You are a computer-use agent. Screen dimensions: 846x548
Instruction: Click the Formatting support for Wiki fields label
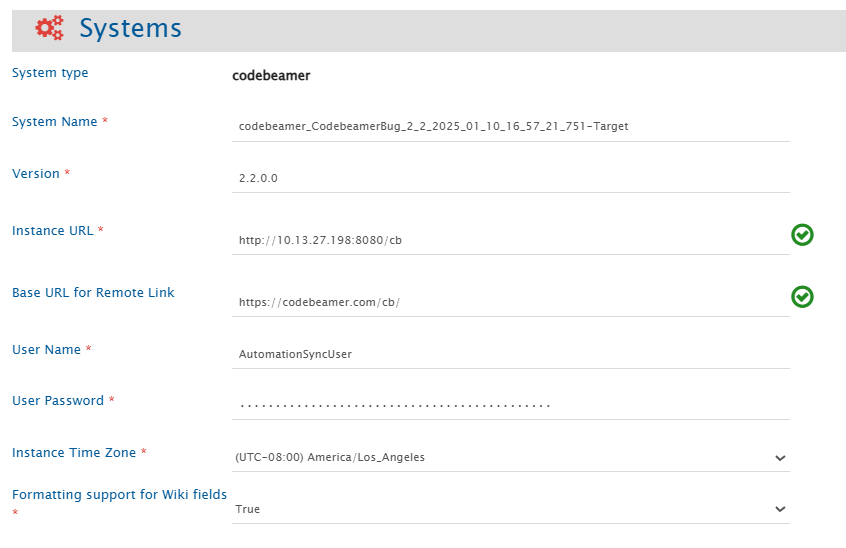click(119, 495)
